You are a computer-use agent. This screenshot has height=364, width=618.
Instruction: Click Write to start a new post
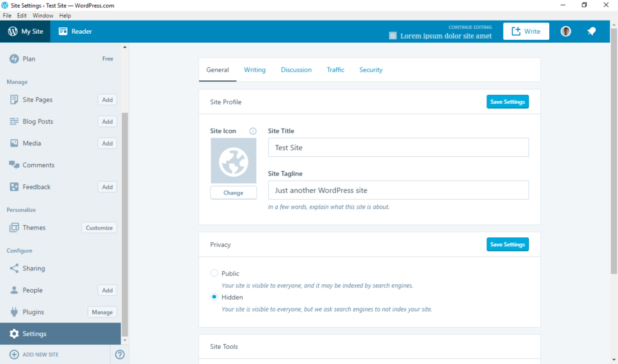(x=526, y=31)
